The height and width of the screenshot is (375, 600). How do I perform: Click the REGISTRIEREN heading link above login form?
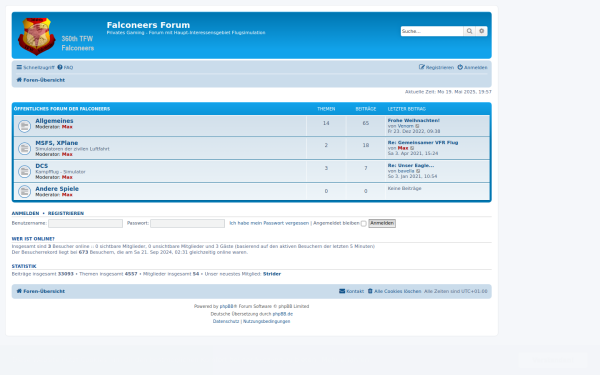tap(66, 214)
